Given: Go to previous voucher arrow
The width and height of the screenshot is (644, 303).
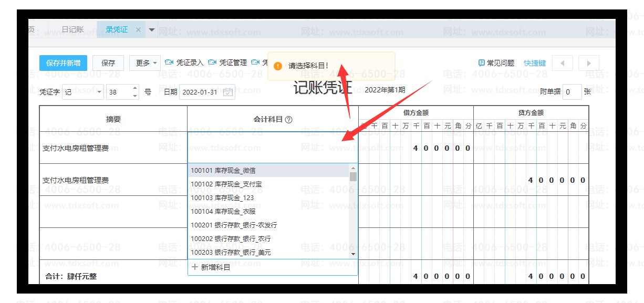Looking at the screenshot, I should (x=563, y=63).
